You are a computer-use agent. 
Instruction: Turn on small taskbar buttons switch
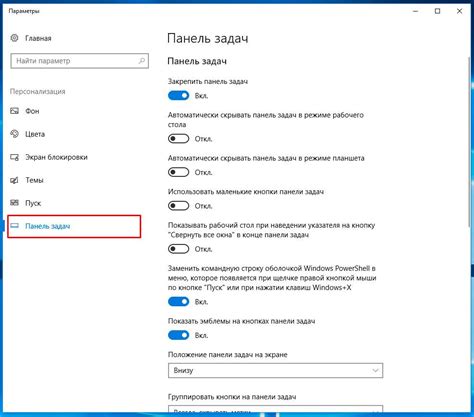(x=178, y=206)
